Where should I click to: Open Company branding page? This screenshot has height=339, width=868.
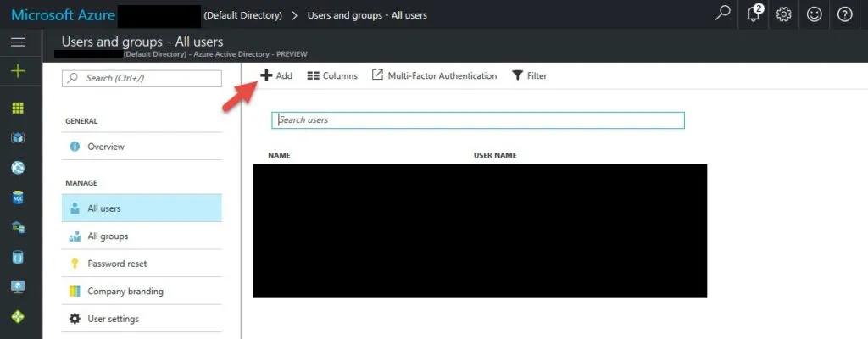tap(125, 292)
